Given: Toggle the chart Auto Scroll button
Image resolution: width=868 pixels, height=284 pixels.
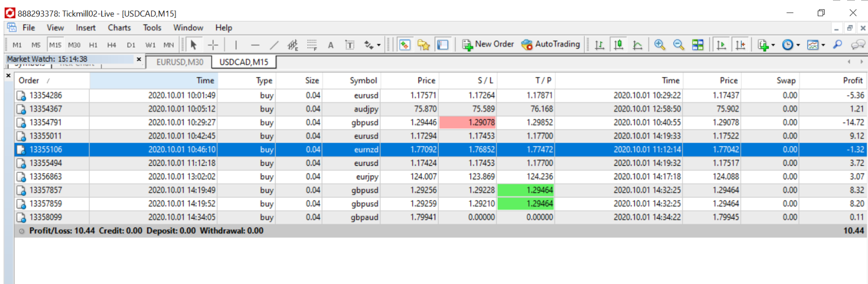Looking at the screenshot, I should tap(721, 45).
